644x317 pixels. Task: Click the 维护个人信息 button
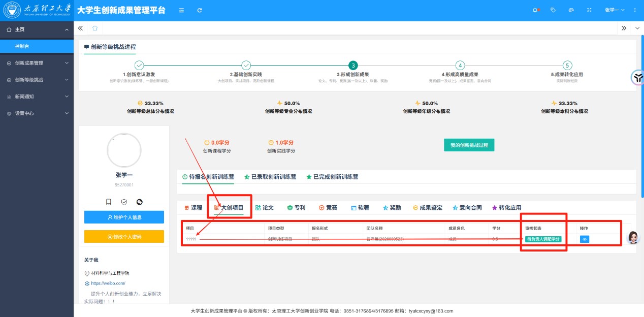pos(124,217)
